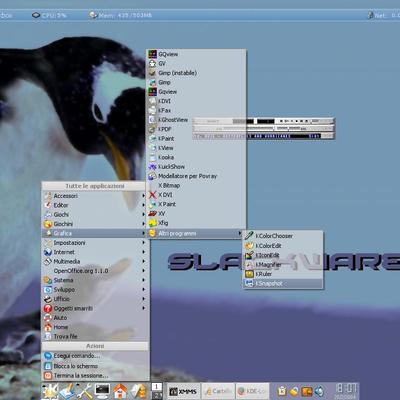Open KColorEdit palette editor
400x400 pixels.
click(283, 246)
